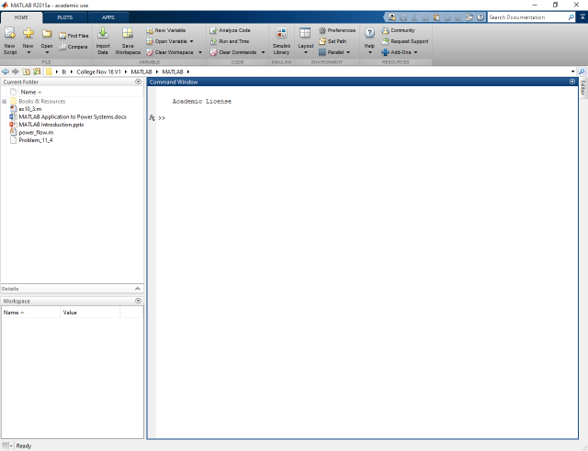Click Compare in the File section
The image size is (588, 451).
(x=74, y=47)
